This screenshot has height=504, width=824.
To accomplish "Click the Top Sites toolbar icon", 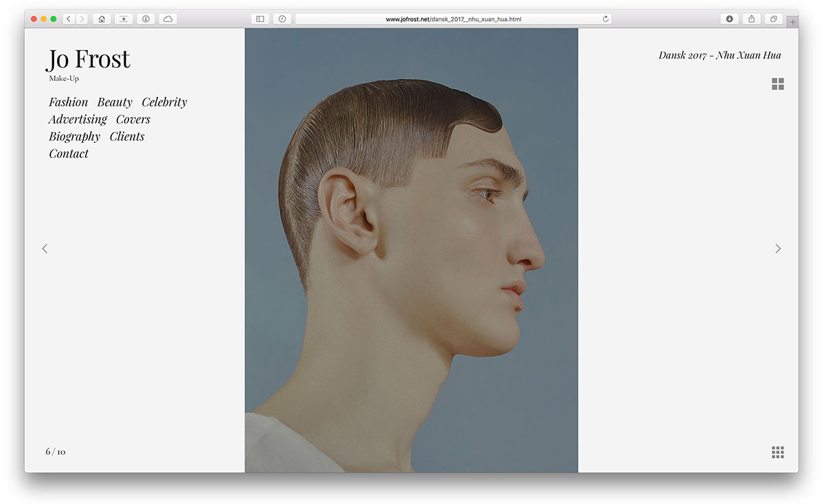I will click(x=124, y=19).
